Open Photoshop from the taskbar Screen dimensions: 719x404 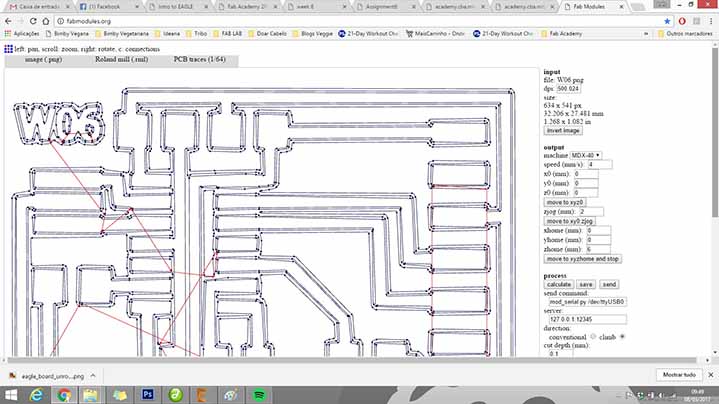click(148, 395)
